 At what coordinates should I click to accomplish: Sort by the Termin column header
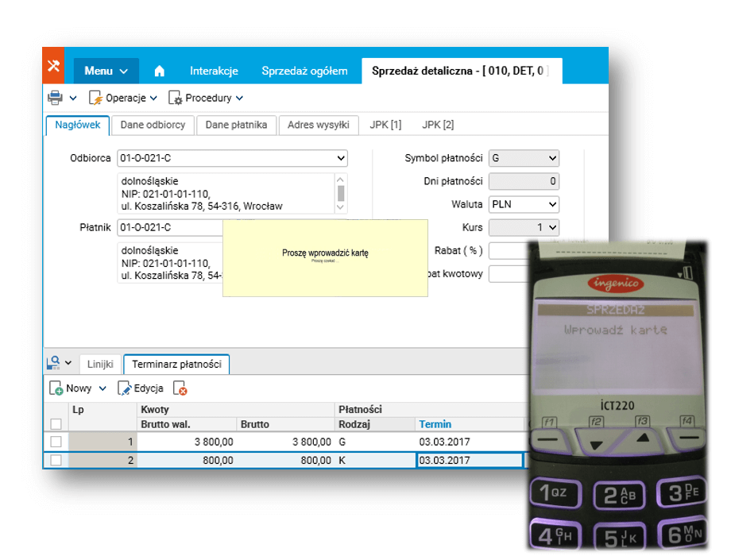[x=470, y=424]
